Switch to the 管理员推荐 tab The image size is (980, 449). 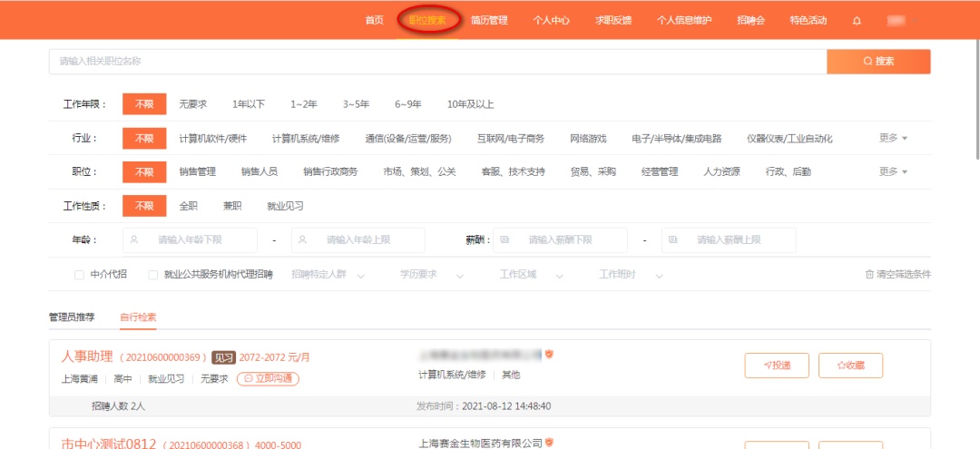tap(72, 317)
